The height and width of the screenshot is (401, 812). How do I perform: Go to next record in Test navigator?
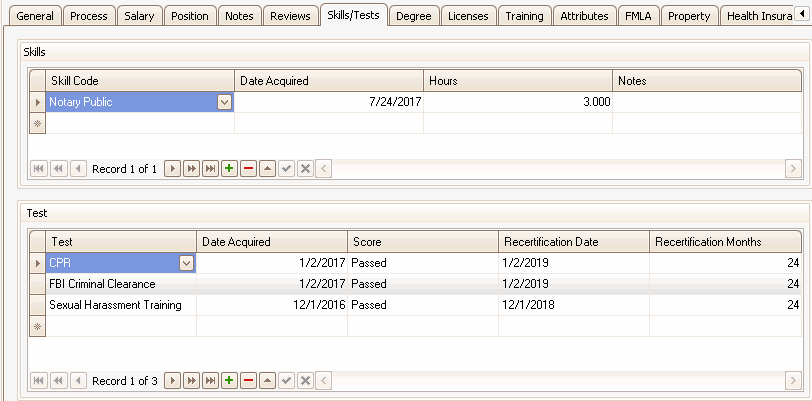[172, 381]
